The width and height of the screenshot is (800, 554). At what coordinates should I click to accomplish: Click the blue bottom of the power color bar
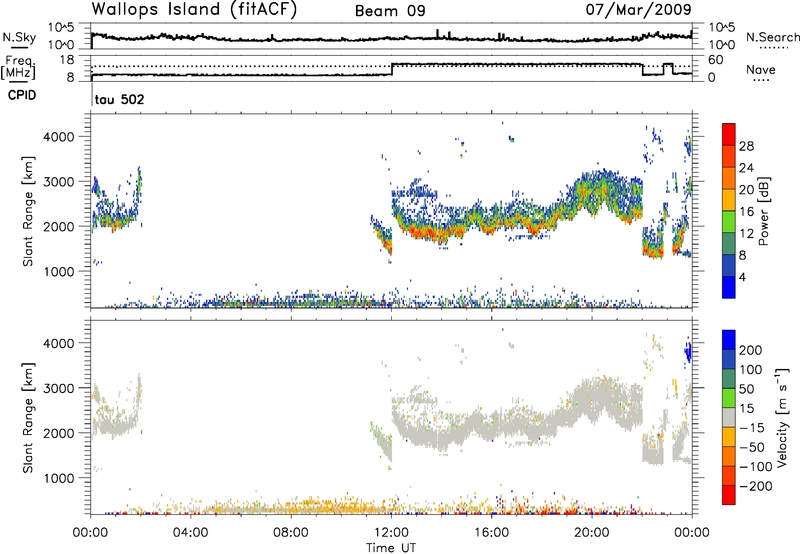[x=729, y=288]
